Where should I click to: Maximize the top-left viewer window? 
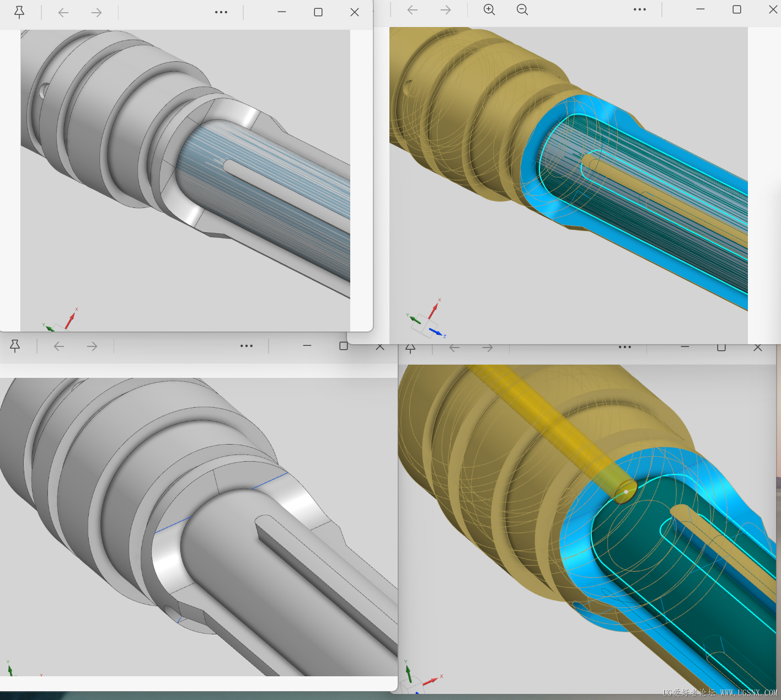[318, 12]
